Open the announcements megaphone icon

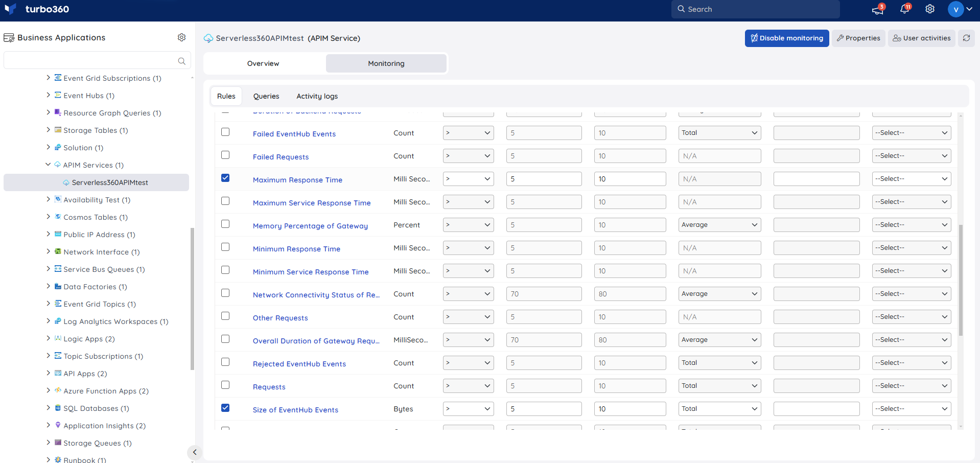tap(878, 9)
